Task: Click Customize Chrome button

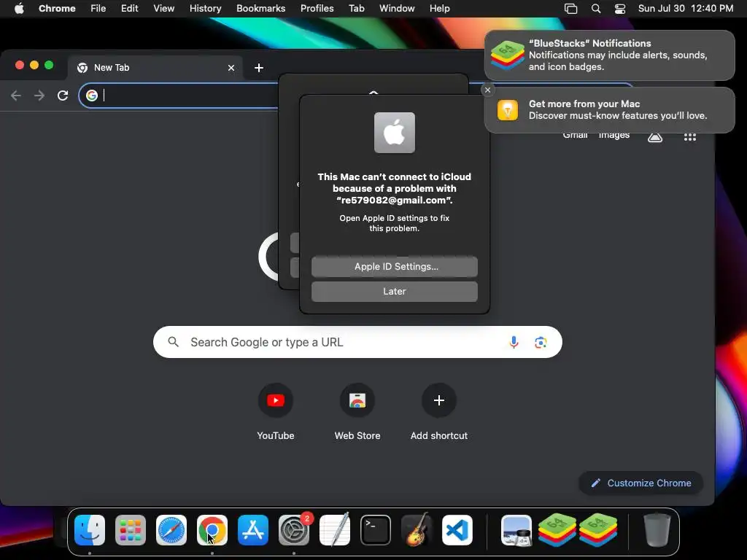Action: tap(640, 483)
